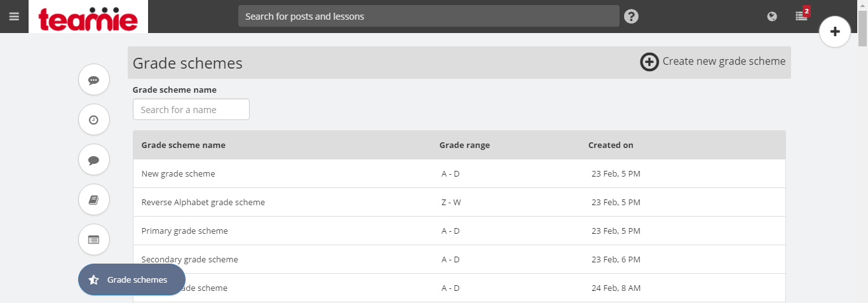Click the page vertical scrollbar
This screenshot has width=868, height=303.
(x=862, y=151)
